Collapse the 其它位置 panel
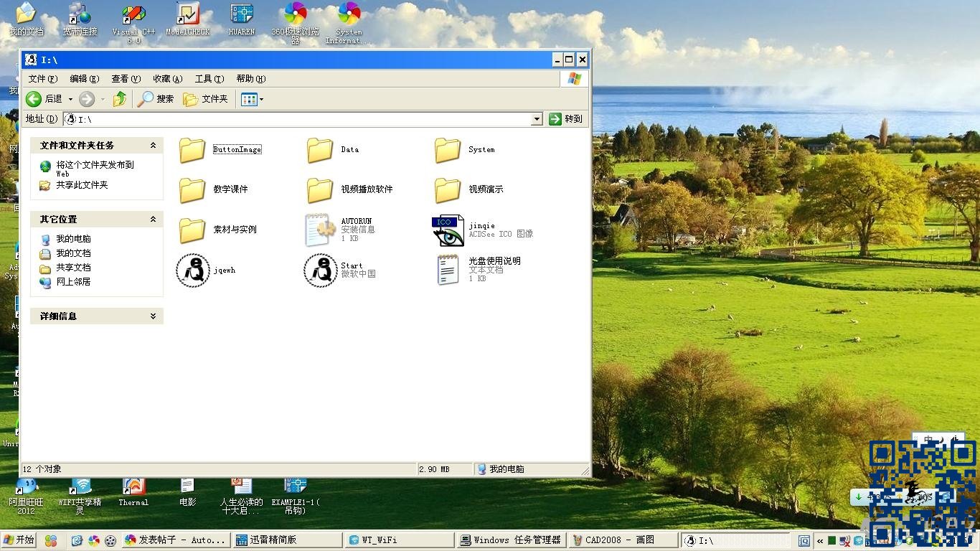 click(x=153, y=220)
